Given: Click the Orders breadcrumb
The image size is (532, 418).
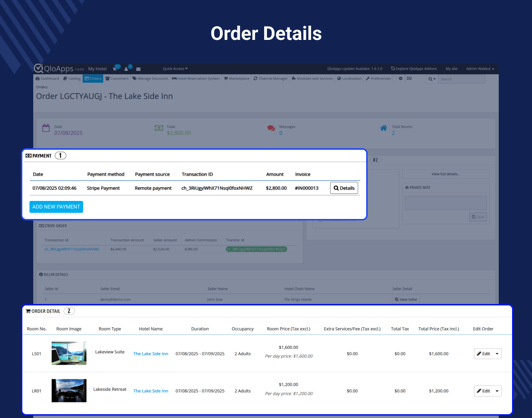Looking at the screenshot, I should 42,87.
